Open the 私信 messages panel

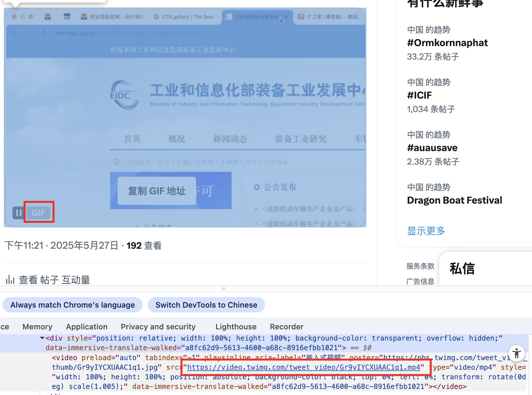click(x=462, y=269)
